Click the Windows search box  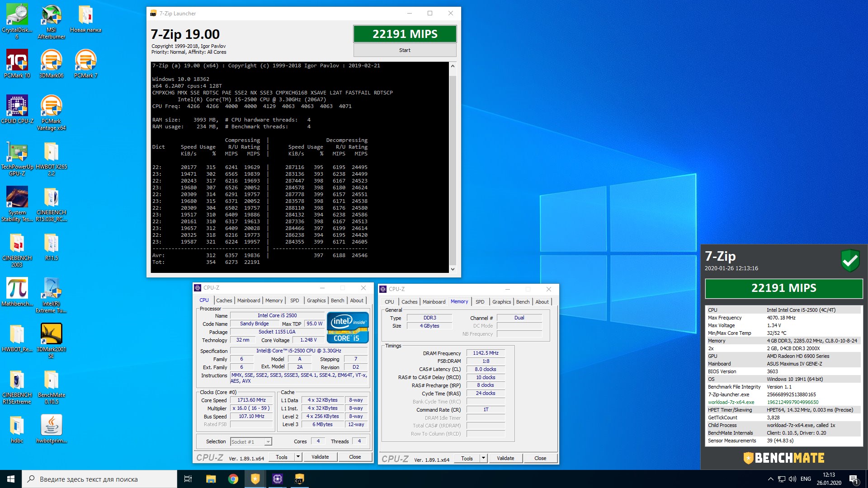[99, 479]
